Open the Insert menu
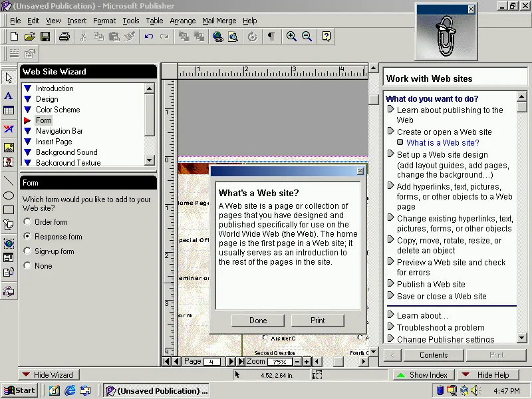 point(77,21)
